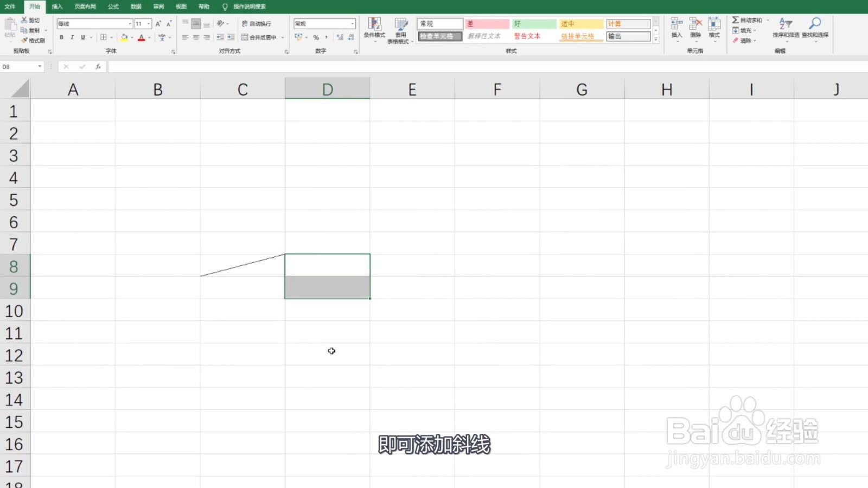Open the font name combo box 等线
Image resolution: width=868 pixels, height=488 pixels.
[94, 24]
